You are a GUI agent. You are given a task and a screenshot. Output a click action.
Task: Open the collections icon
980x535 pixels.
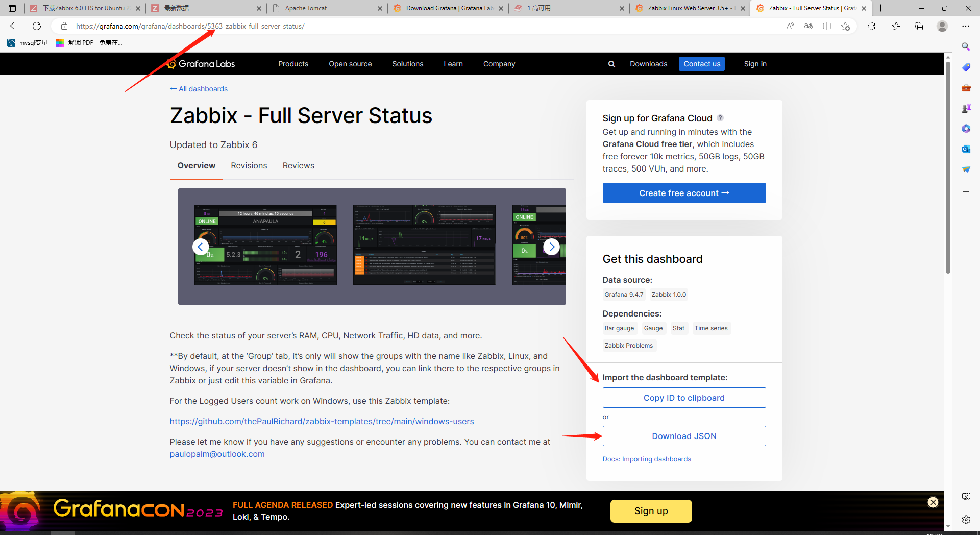tap(919, 26)
